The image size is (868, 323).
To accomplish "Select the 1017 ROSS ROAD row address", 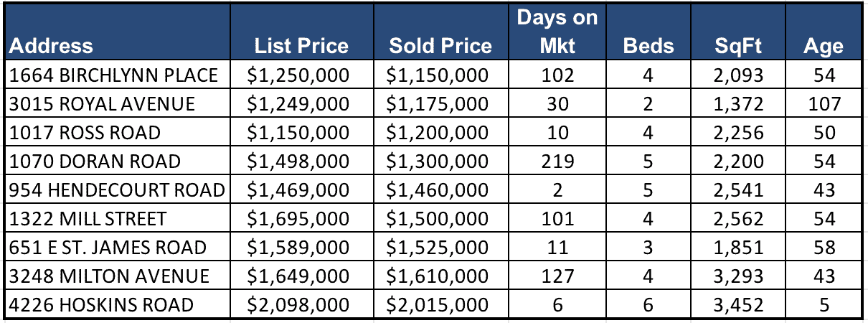I will 84,132.
